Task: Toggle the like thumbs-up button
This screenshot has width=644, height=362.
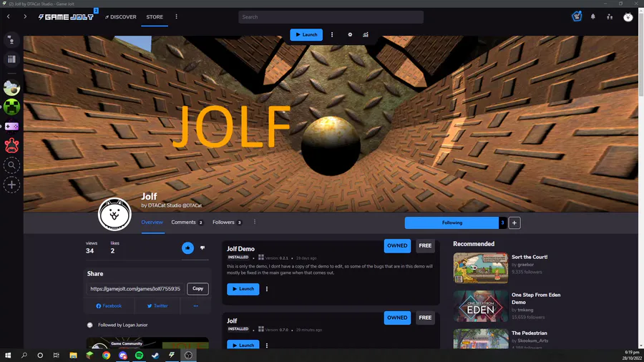Action: coord(187,248)
